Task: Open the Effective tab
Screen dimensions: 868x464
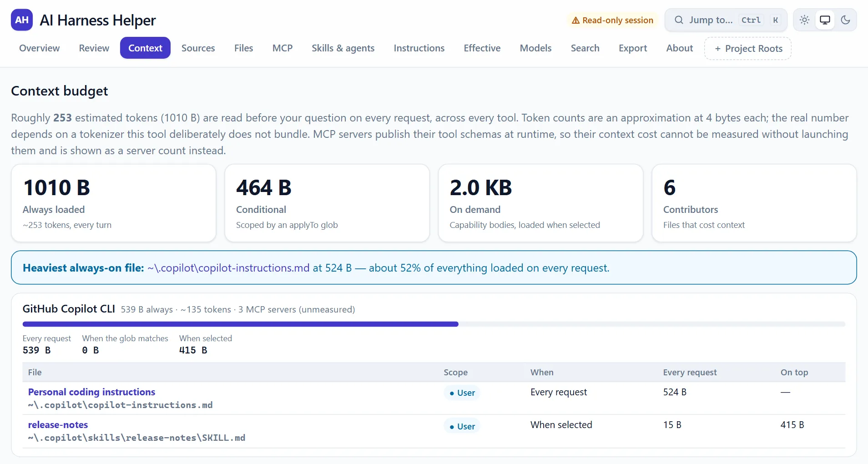Action: (482, 48)
